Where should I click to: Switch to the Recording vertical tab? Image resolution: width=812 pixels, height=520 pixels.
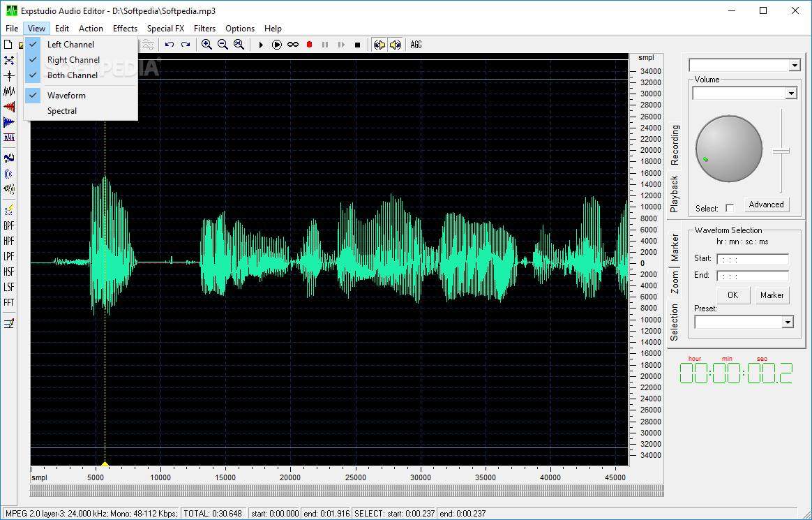pos(675,146)
